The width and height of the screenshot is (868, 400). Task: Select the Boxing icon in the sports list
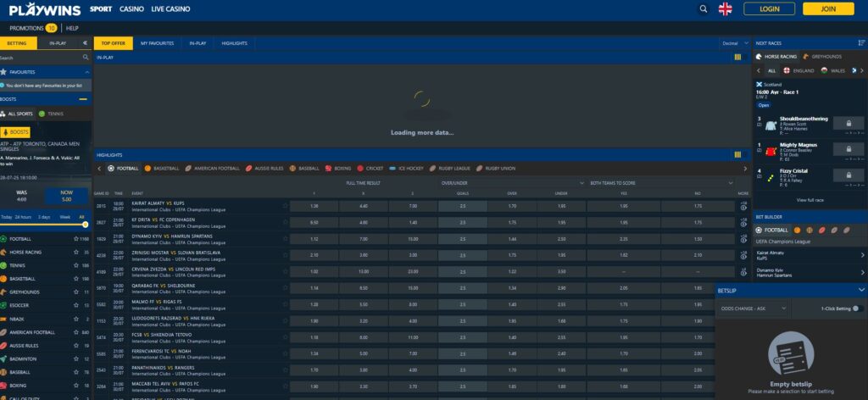[x=3, y=386]
